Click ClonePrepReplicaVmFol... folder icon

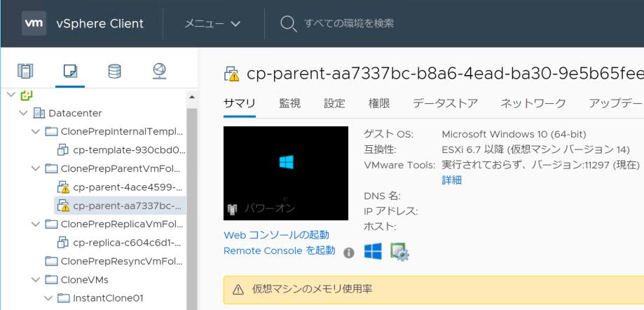51,224
